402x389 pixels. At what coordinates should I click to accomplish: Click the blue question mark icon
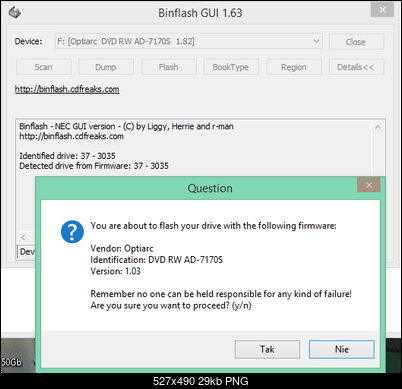[72, 232]
